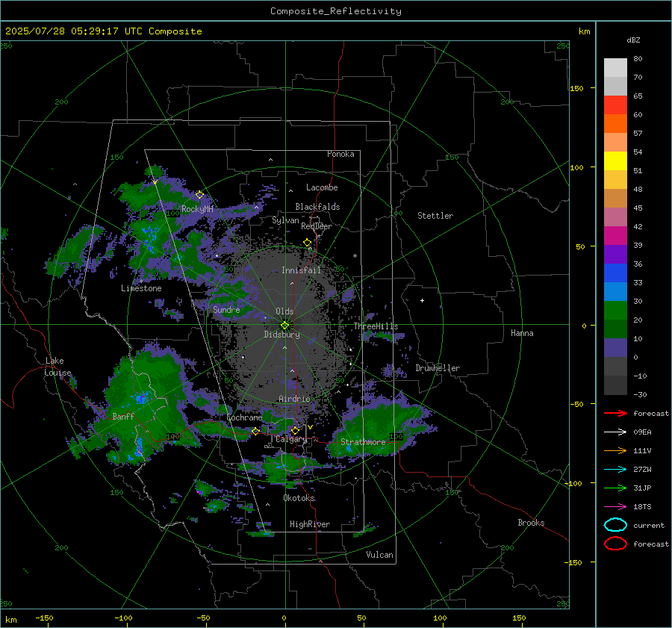Click the Sundre label

pyautogui.click(x=226, y=309)
